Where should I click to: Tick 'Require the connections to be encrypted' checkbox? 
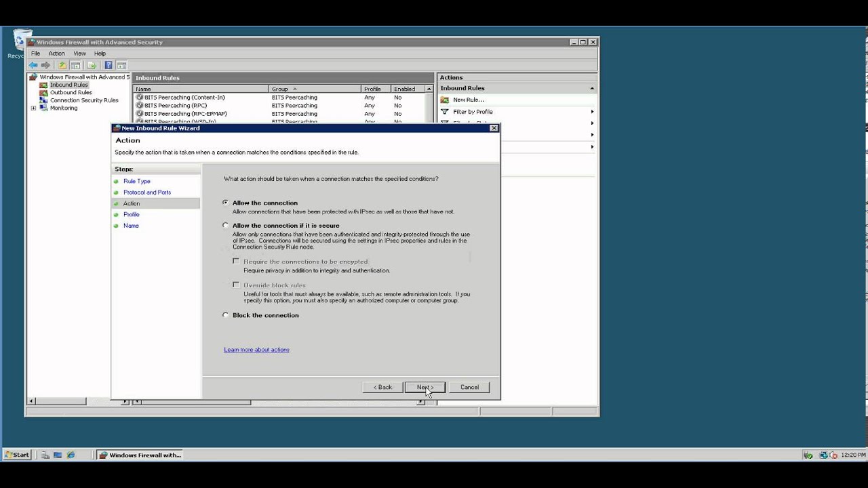coord(236,261)
